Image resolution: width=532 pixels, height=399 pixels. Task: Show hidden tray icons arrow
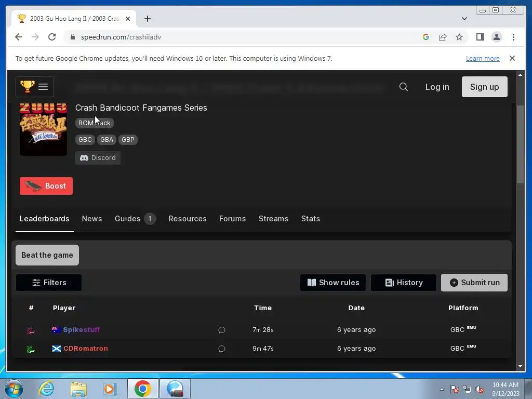[442, 389]
